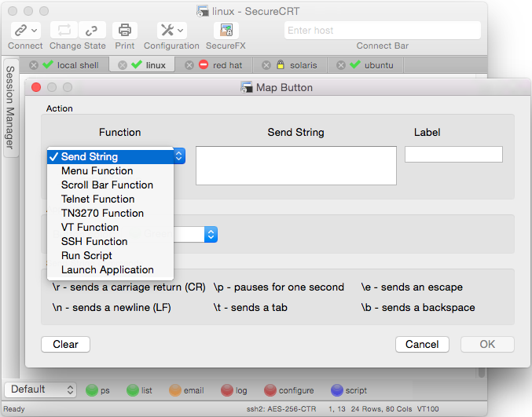This screenshot has width=532, height=417.
Task: Click green check status icon on ubuntu tab
Action: click(355, 64)
